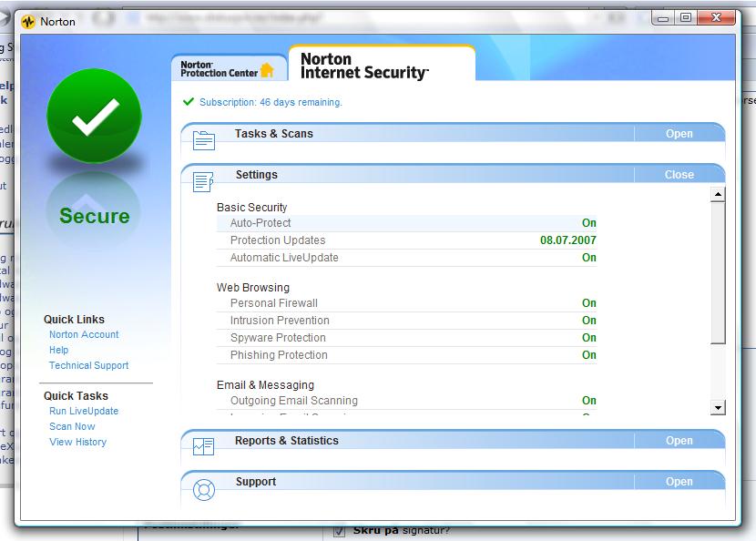Click the settings list scrollbar thumb
The image size is (756, 541).
(x=718, y=273)
